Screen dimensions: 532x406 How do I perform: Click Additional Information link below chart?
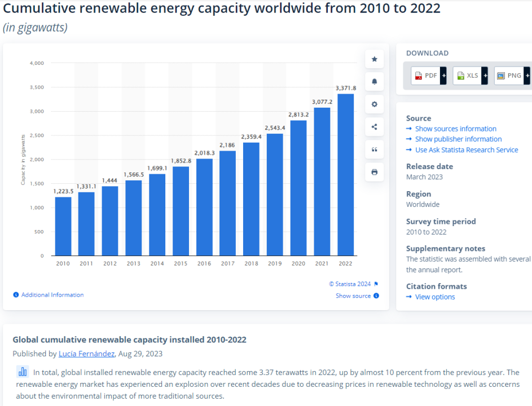[52, 295]
